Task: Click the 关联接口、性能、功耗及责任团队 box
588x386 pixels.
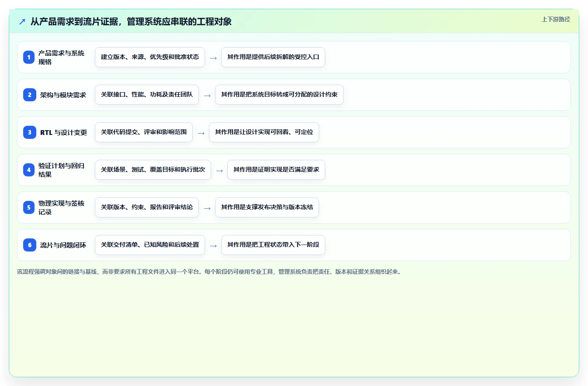Action: click(147, 95)
